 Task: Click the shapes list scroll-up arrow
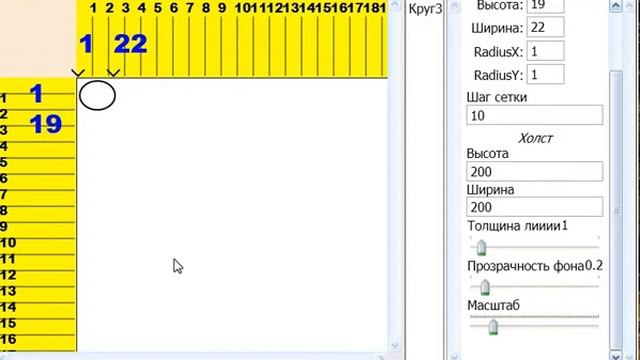coord(453,6)
